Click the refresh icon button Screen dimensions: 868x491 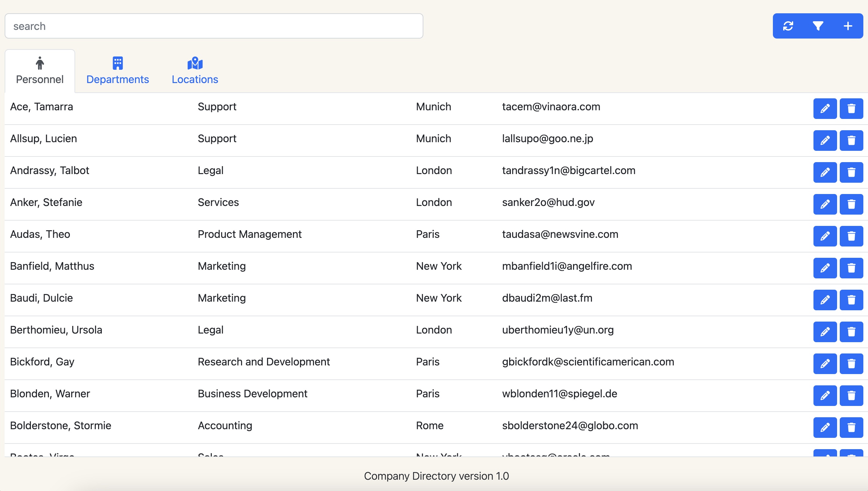click(788, 26)
